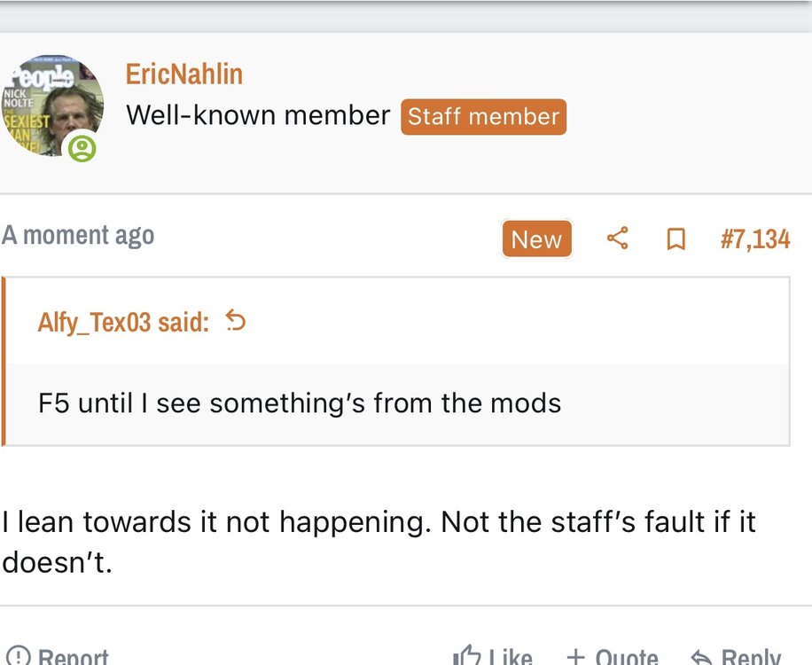Click the share icon on the post
This screenshot has width=812, height=665.
[x=618, y=239]
